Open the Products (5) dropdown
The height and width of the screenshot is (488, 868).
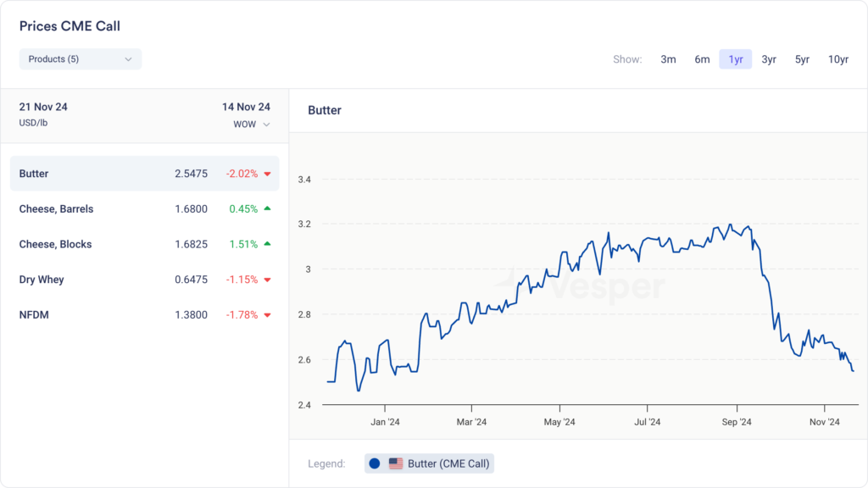80,59
